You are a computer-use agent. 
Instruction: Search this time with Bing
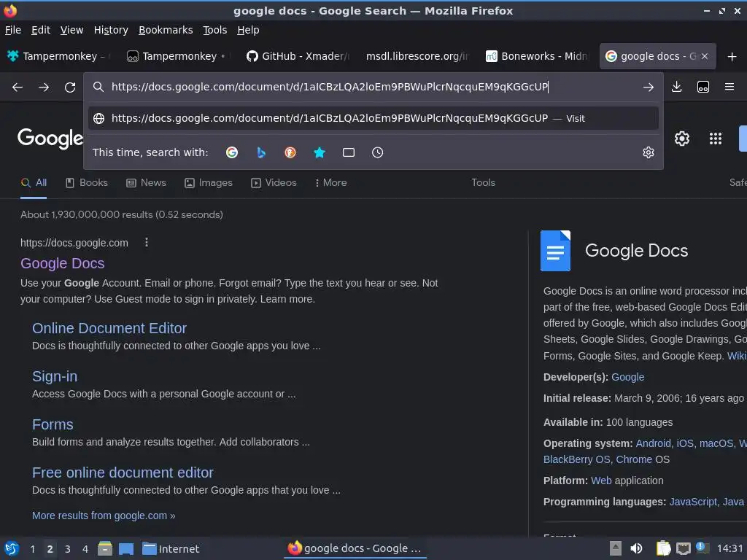click(261, 152)
